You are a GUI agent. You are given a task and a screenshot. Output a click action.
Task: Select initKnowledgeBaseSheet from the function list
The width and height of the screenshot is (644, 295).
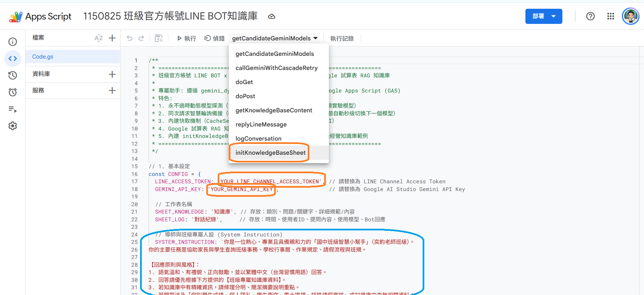(x=278, y=153)
